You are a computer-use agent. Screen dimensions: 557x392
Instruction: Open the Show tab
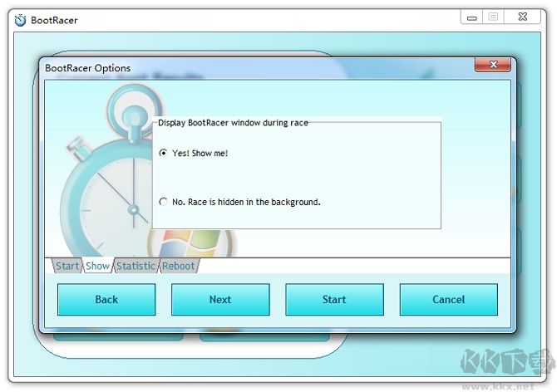pyautogui.click(x=97, y=266)
